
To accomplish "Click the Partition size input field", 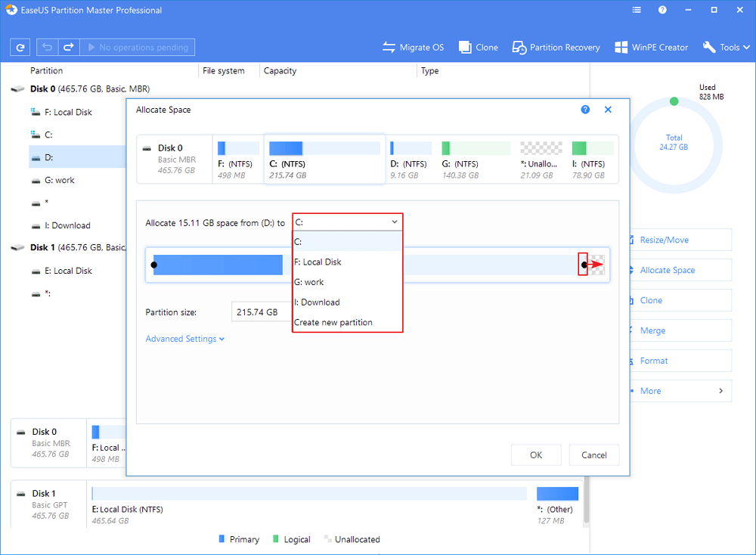I will [x=262, y=312].
